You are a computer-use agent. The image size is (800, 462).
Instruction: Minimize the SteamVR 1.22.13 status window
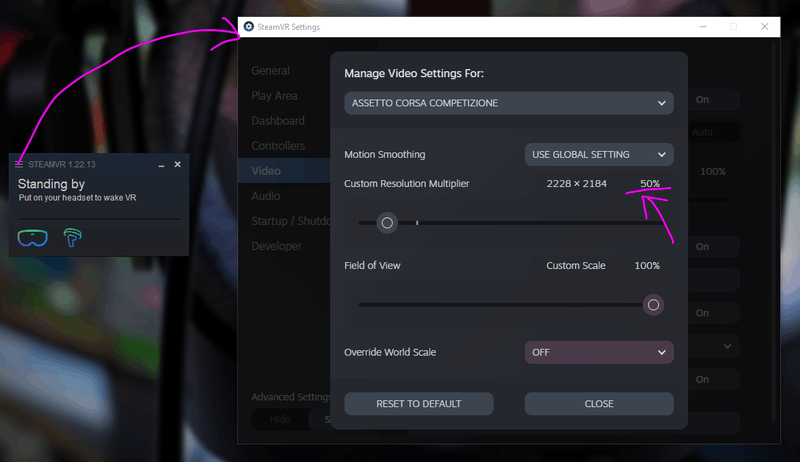161,165
